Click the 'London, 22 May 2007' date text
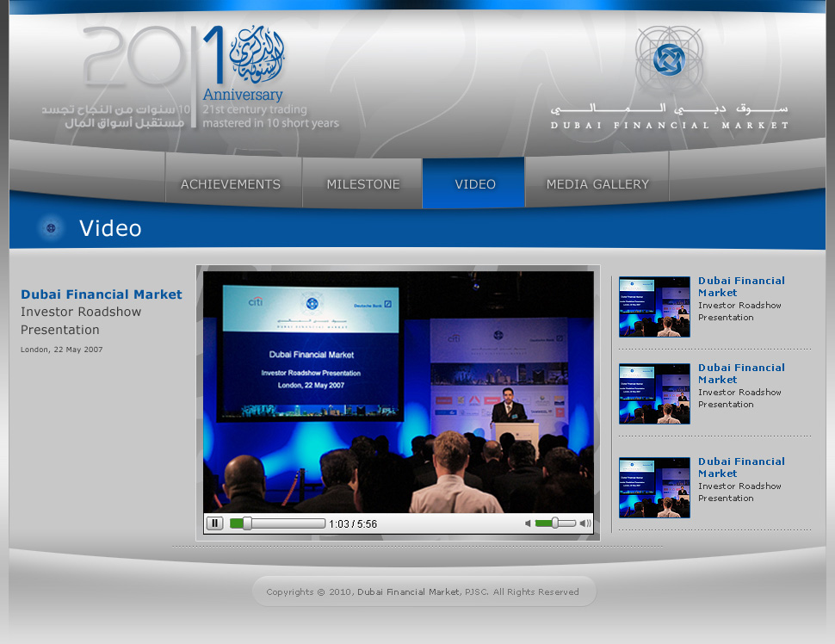The width and height of the screenshot is (835, 644). [x=62, y=350]
